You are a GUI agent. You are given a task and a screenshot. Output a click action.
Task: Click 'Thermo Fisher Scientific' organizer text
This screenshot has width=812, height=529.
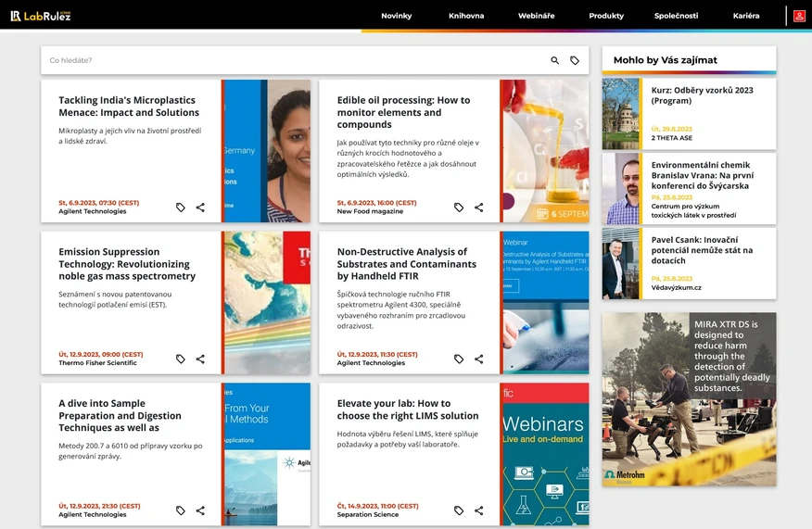[97, 363]
